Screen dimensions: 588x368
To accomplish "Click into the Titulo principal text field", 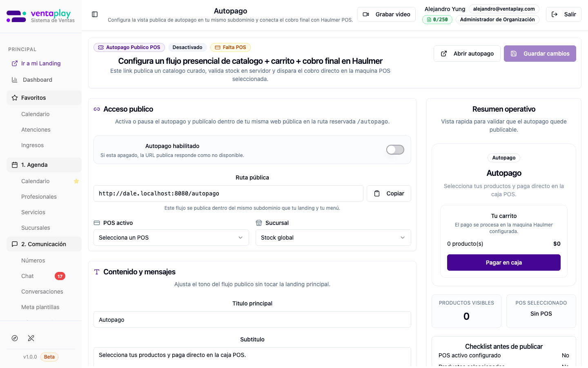I will tap(252, 320).
